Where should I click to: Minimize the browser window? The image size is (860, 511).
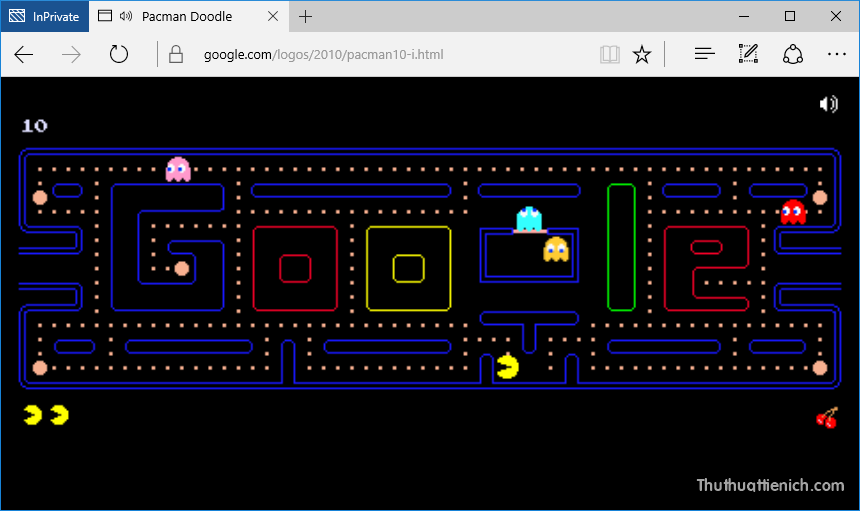744,16
